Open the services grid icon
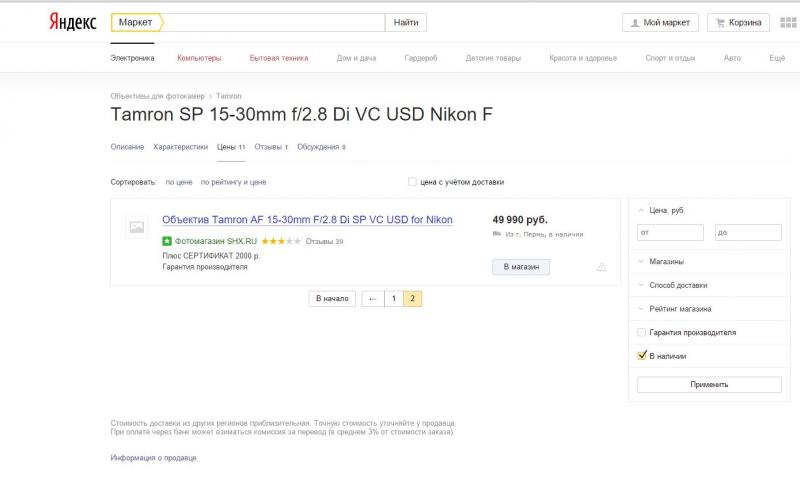 click(788, 22)
